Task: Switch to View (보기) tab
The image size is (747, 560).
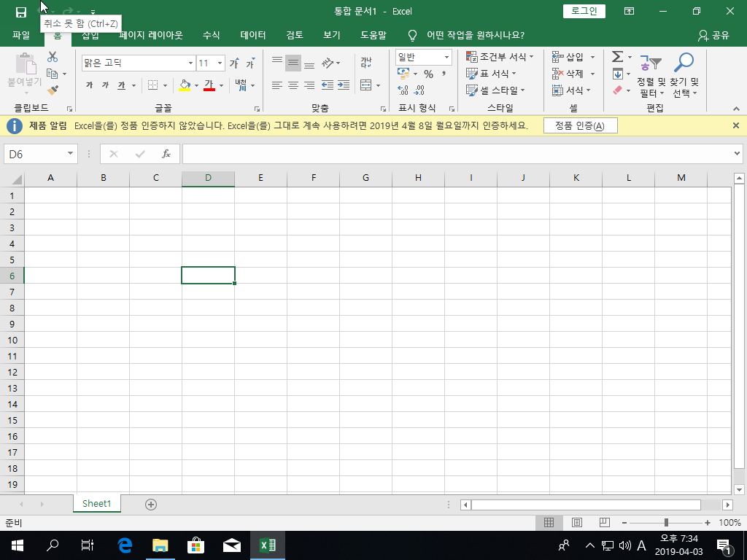Action: point(332,35)
